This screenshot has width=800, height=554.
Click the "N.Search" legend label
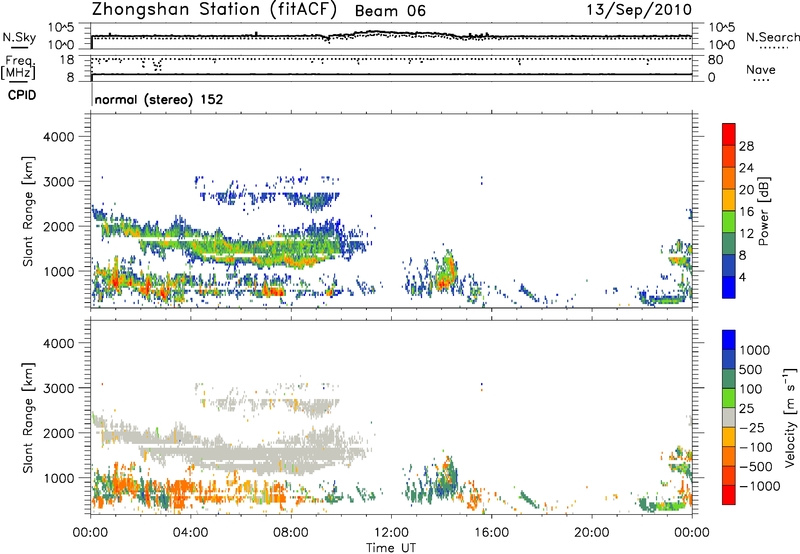(772, 37)
